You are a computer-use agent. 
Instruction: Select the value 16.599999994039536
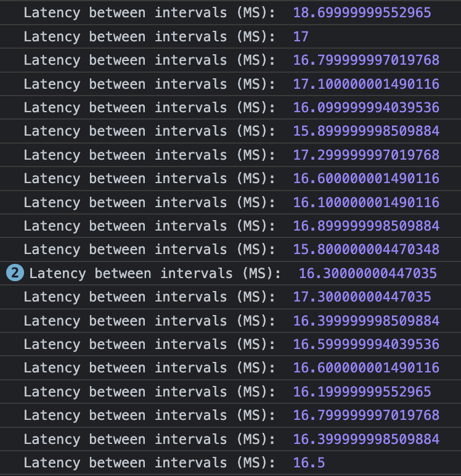(x=366, y=344)
